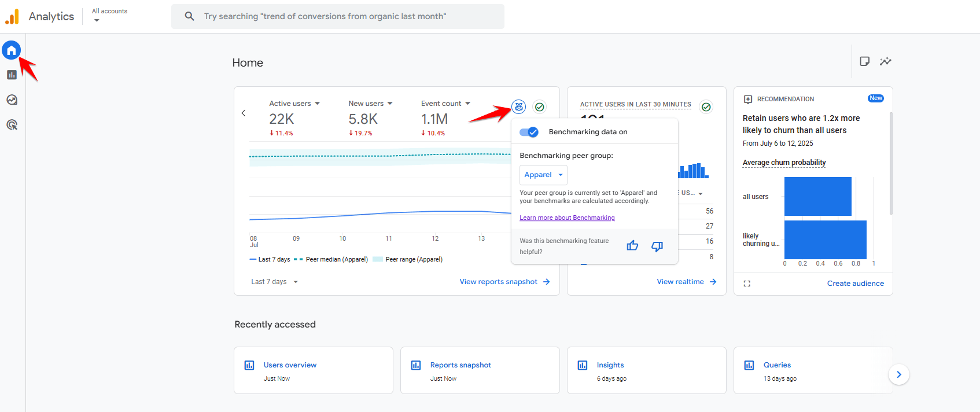Open the Active users metric dropdown

click(x=294, y=104)
